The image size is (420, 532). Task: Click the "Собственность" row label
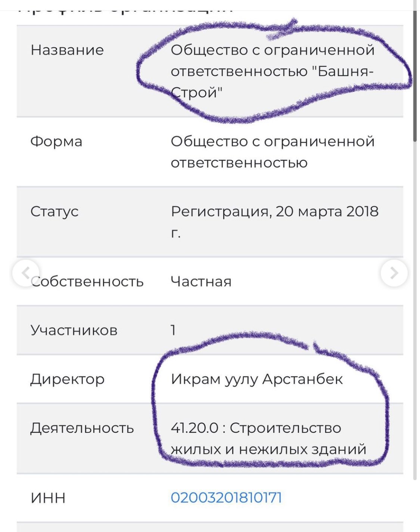(88, 281)
